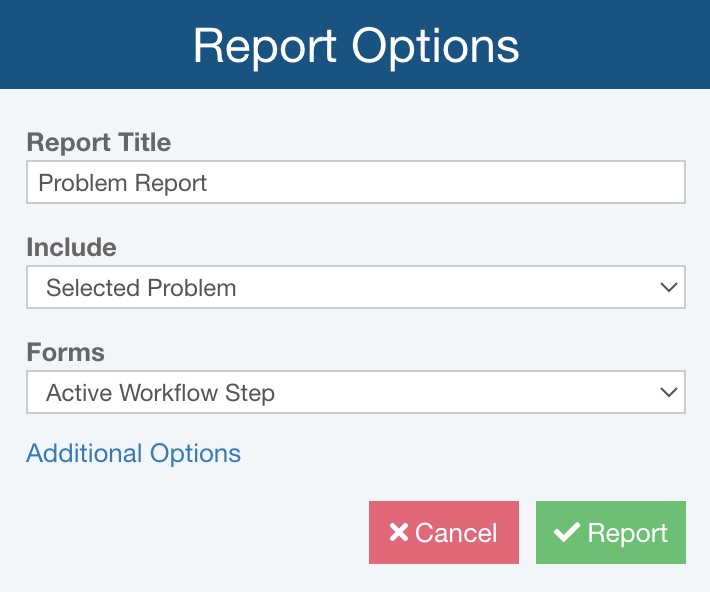Expand the Include dropdown chevron arrow
Image resolution: width=710 pixels, height=592 pixels.
pos(669,288)
